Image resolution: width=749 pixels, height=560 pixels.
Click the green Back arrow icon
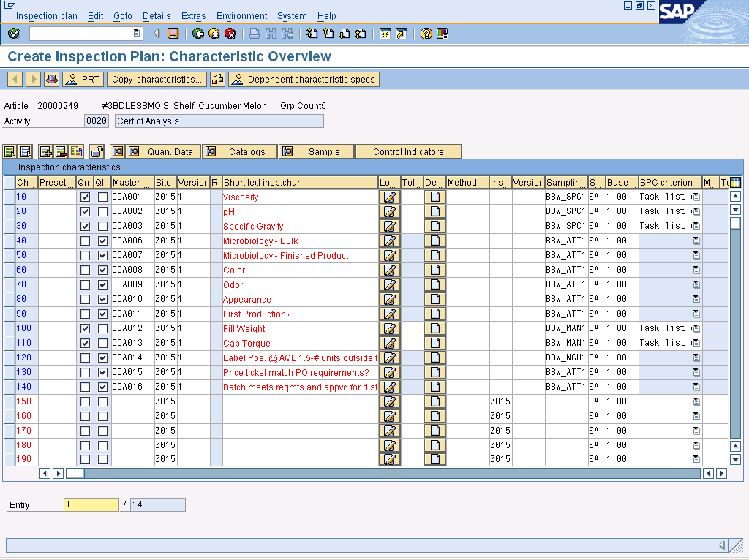click(x=197, y=34)
